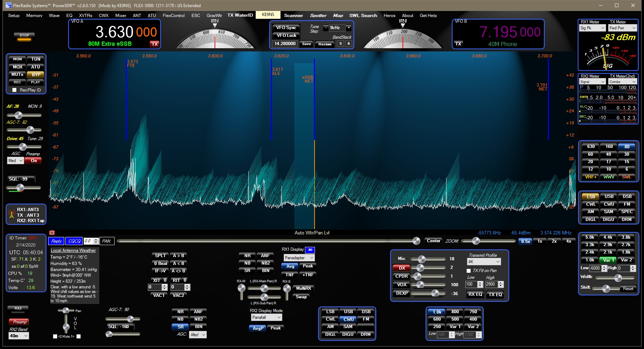Screen dimensions: 644x349
Task: Open the Memory menu
Action: pyautogui.click(x=34, y=16)
